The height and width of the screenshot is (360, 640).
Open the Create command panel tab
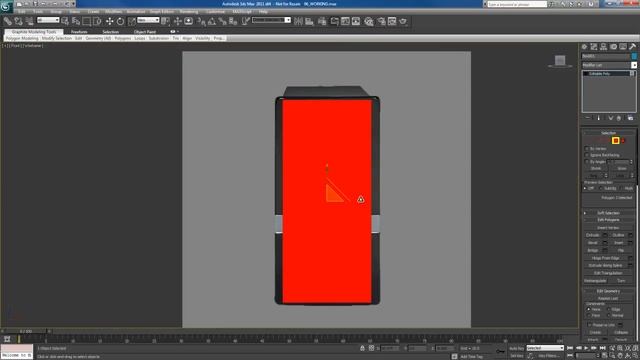click(x=584, y=47)
